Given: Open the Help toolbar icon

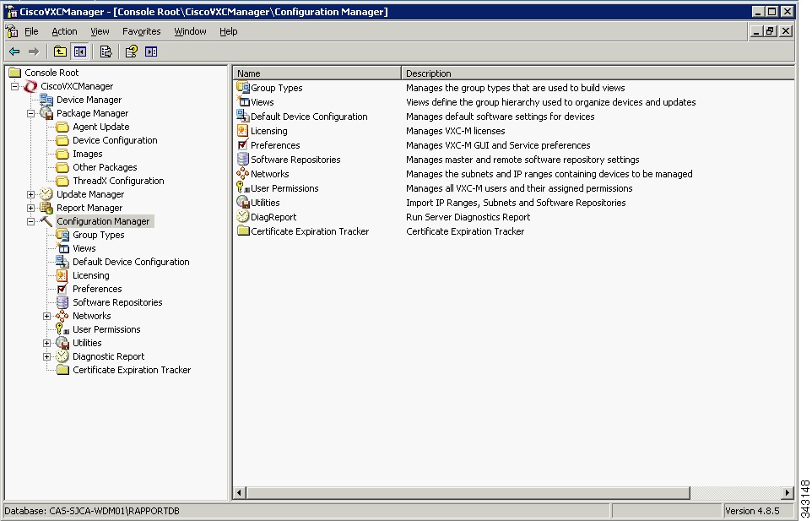Looking at the screenshot, I should 132,52.
